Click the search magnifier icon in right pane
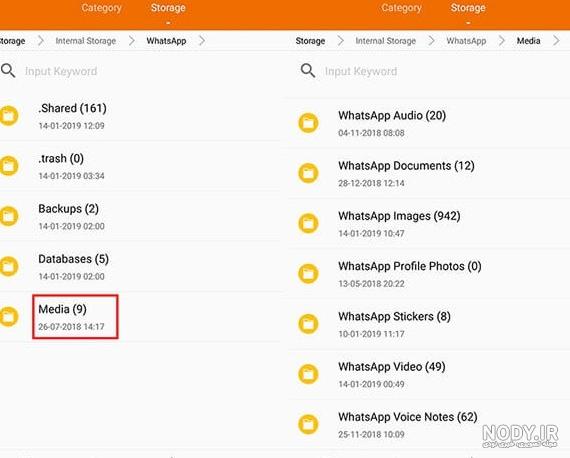570x458 pixels. click(x=308, y=70)
